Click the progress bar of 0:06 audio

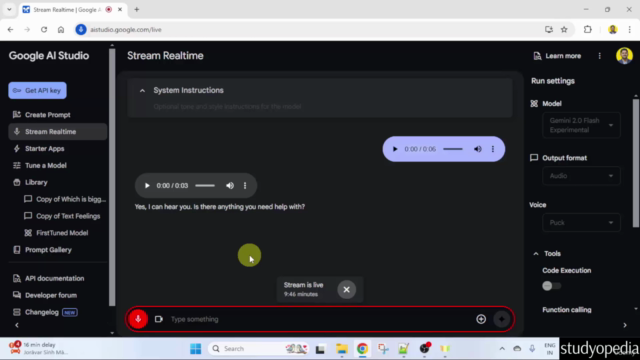453,149
